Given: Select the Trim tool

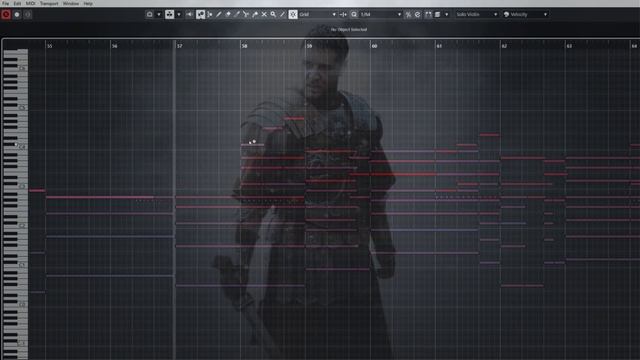Looking at the screenshot, I should coord(237,14).
